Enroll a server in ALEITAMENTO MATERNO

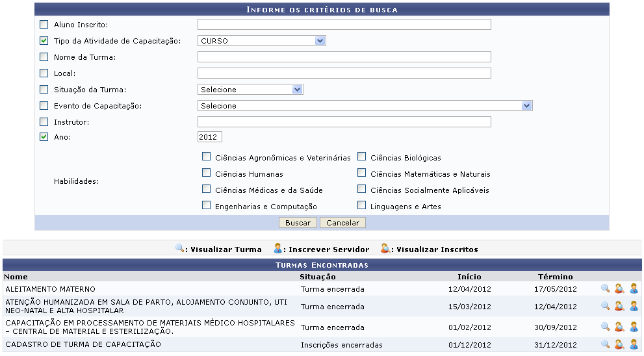[x=634, y=289]
